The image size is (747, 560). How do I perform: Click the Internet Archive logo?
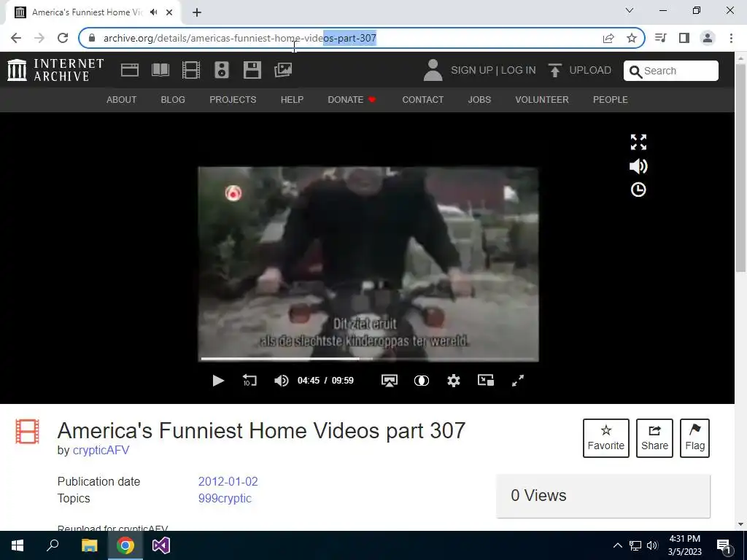point(55,70)
